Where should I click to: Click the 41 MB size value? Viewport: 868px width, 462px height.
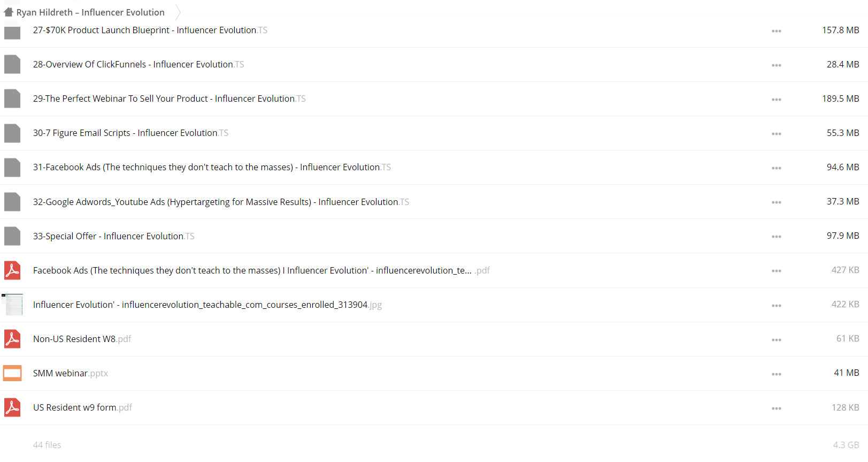tap(847, 373)
